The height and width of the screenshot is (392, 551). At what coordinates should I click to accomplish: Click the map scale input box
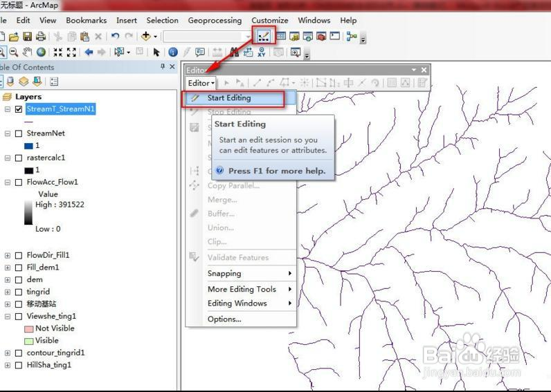(x=208, y=36)
